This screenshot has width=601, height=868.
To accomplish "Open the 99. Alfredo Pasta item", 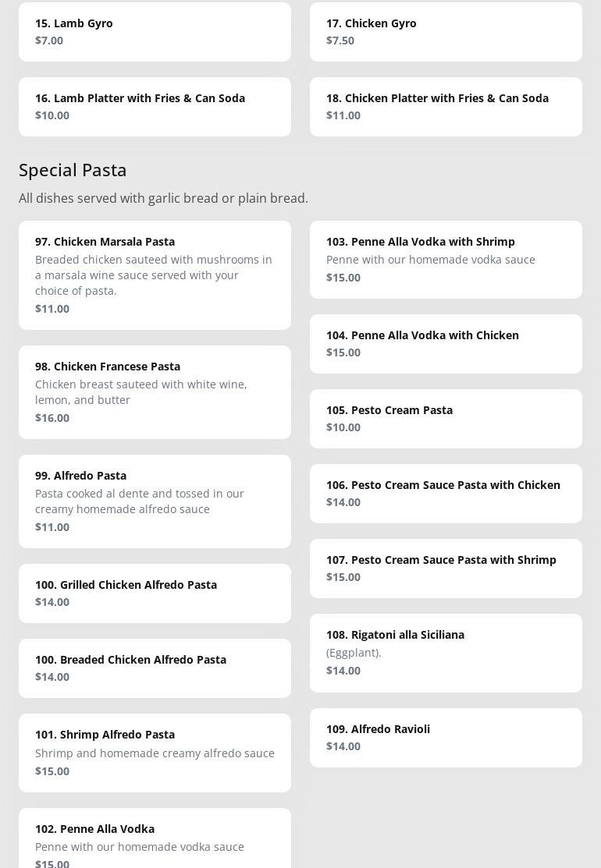I will (155, 501).
